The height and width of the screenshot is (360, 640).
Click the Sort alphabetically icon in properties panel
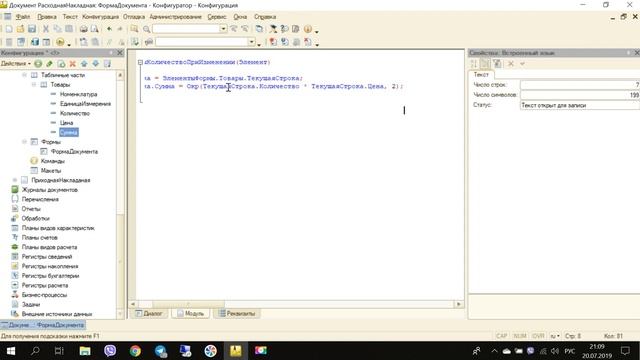473,64
